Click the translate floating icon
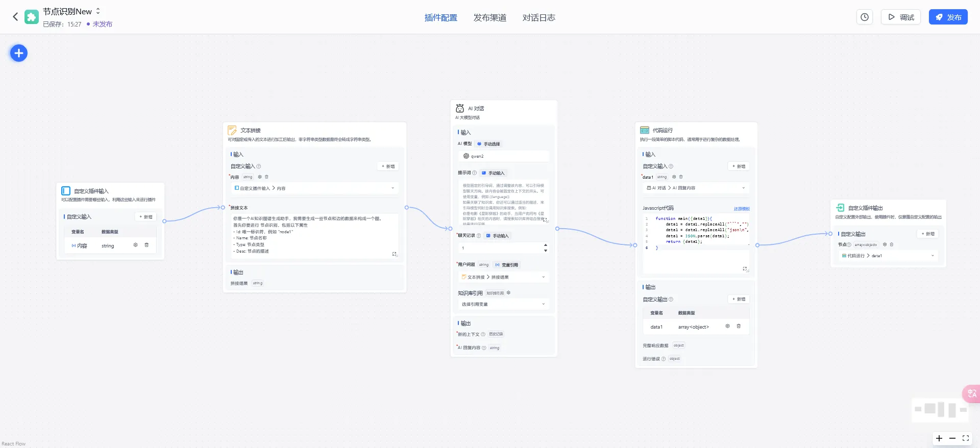This screenshot has height=448, width=980. [971, 393]
